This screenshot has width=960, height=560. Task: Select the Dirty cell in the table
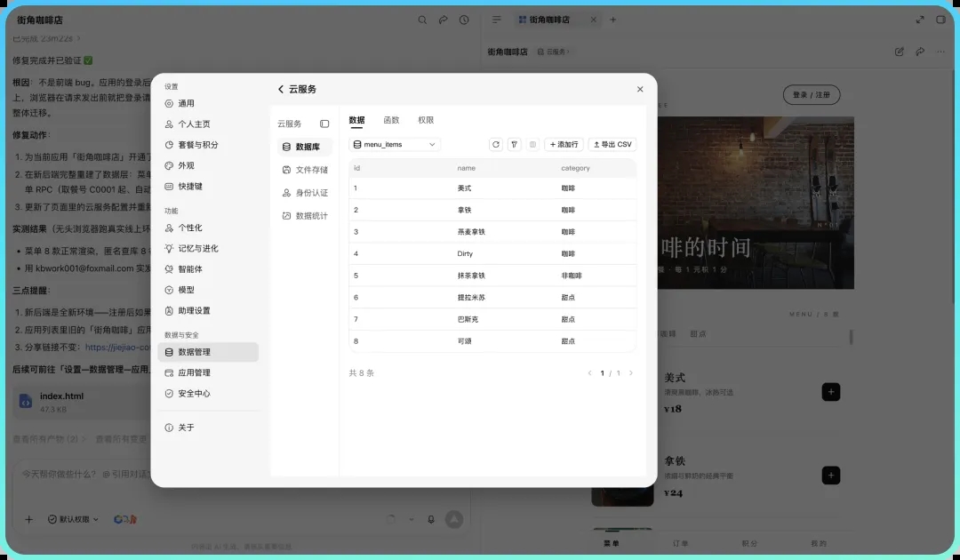click(x=465, y=254)
